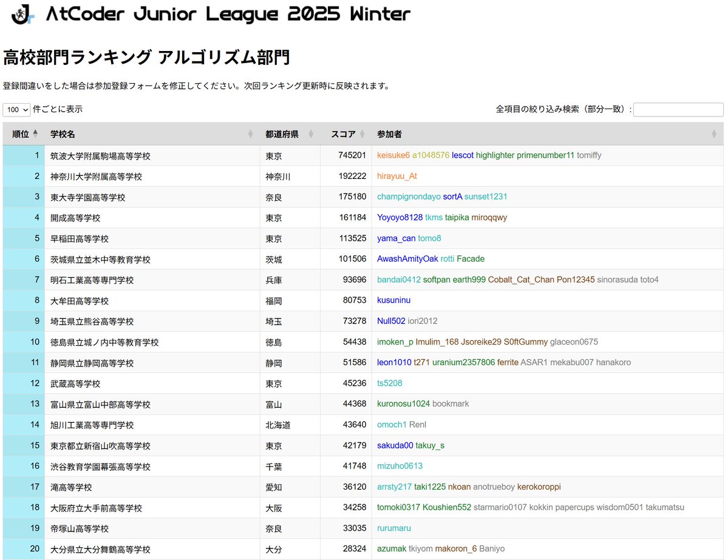
Task: Open user bandai0412 profile link
Action: (399, 280)
